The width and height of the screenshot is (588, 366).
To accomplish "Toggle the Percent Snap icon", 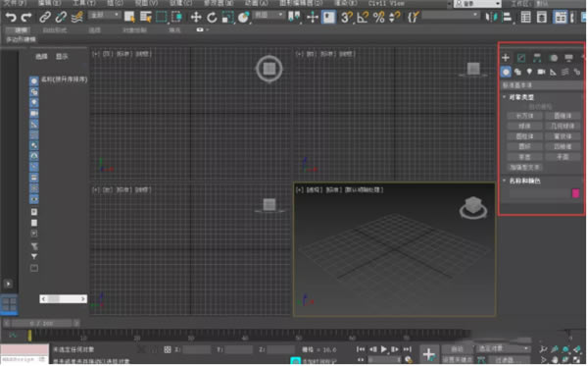I will [x=379, y=18].
